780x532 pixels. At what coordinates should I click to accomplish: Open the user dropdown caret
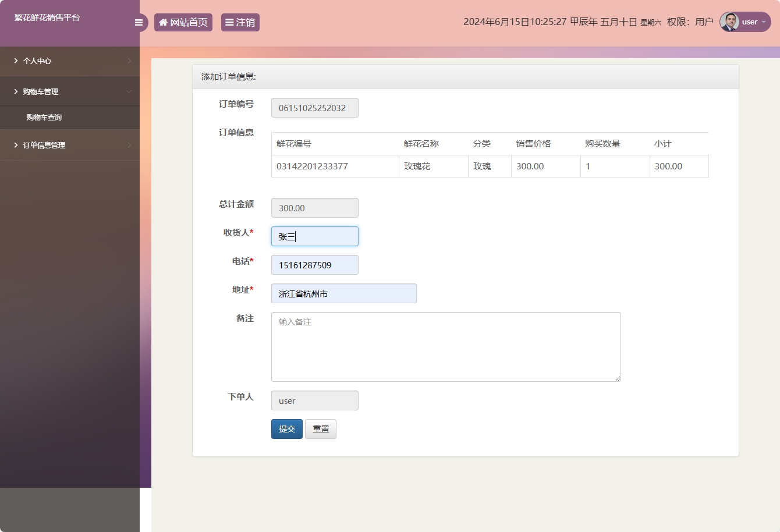pos(764,23)
